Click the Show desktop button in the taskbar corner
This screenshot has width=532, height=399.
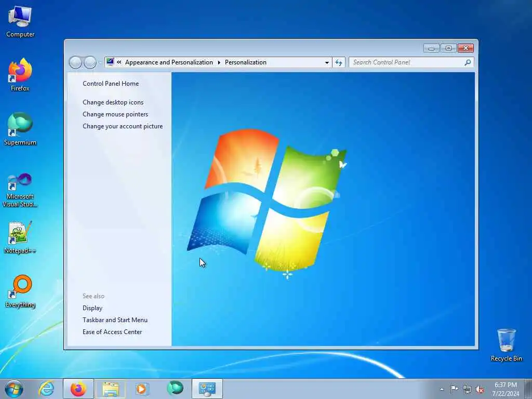click(528, 389)
